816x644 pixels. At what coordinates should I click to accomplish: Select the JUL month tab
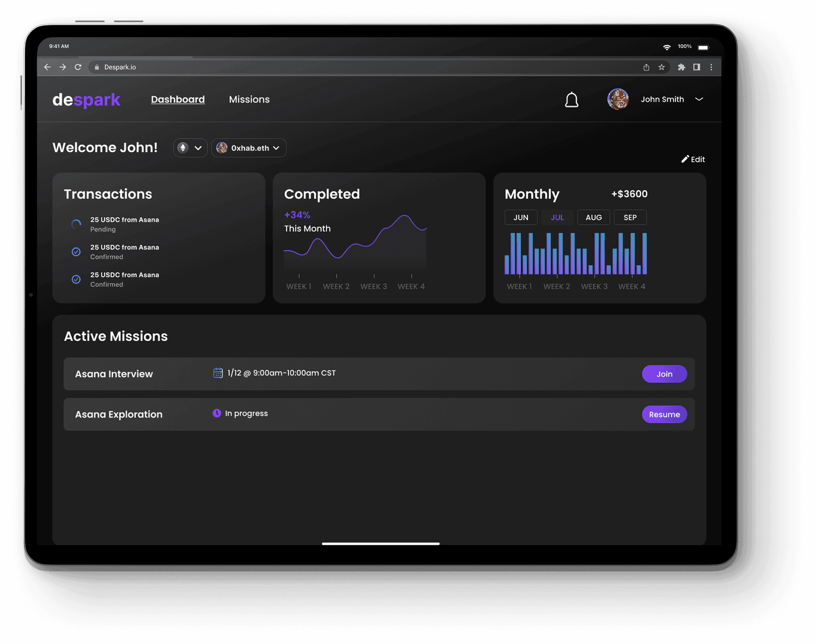[x=557, y=218]
